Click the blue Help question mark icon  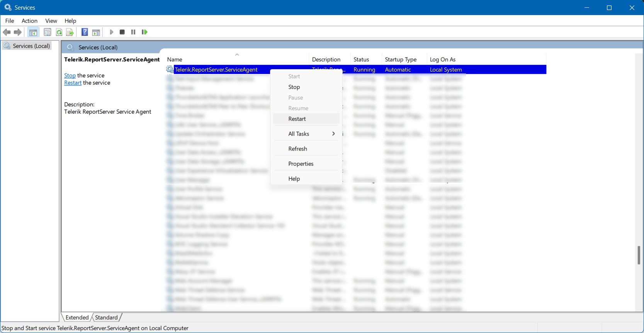pos(85,32)
